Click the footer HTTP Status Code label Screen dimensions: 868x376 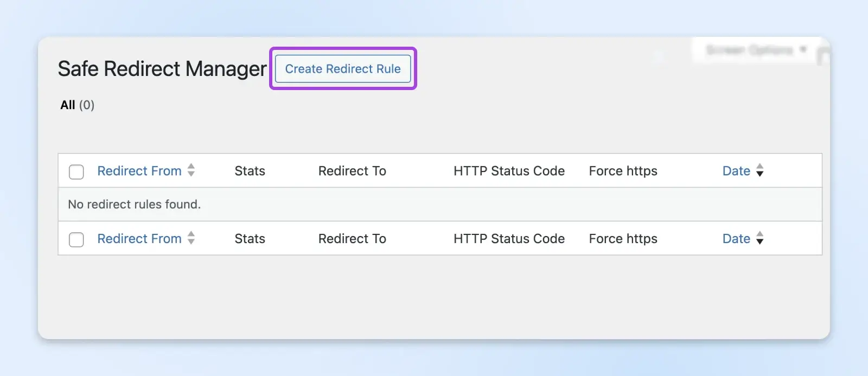pos(509,239)
